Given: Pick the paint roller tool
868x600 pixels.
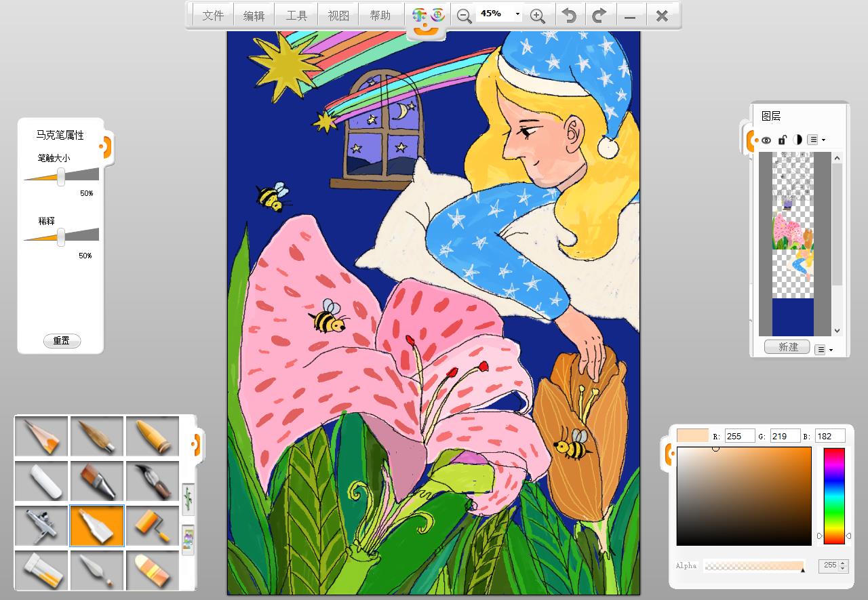Looking at the screenshot, I should pyautogui.click(x=152, y=525).
